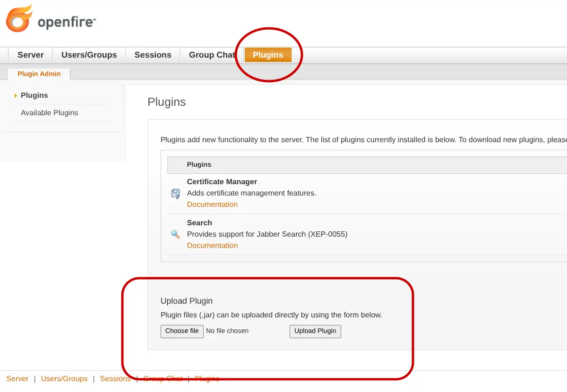The image size is (567, 392).
Task: Click the Certificate Manager plugin icon
Action: pos(175,194)
